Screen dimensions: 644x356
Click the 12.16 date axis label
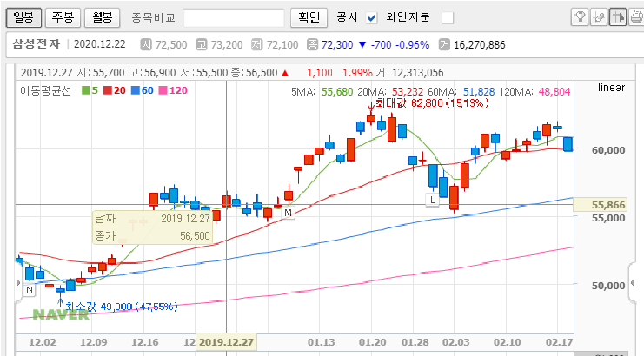click(x=144, y=342)
